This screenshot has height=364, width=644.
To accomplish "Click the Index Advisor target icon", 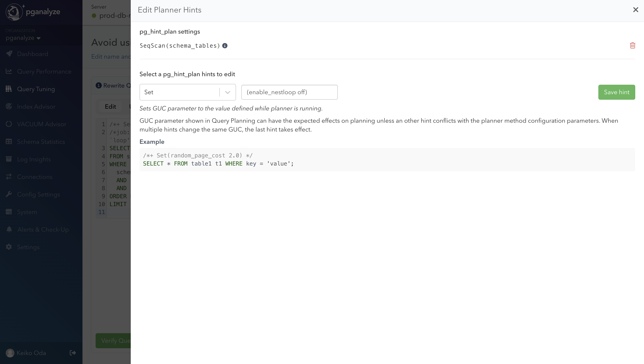I will pyautogui.click(x=9, y=106).
